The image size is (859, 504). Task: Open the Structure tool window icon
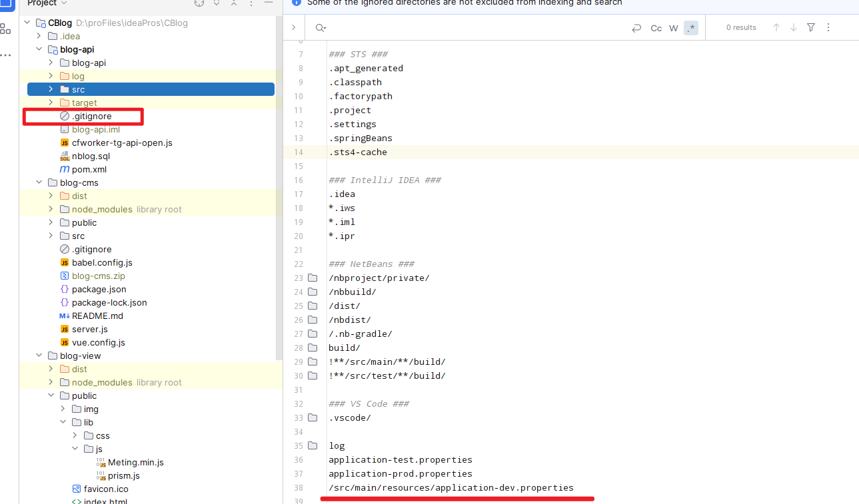tap(5, 29)
